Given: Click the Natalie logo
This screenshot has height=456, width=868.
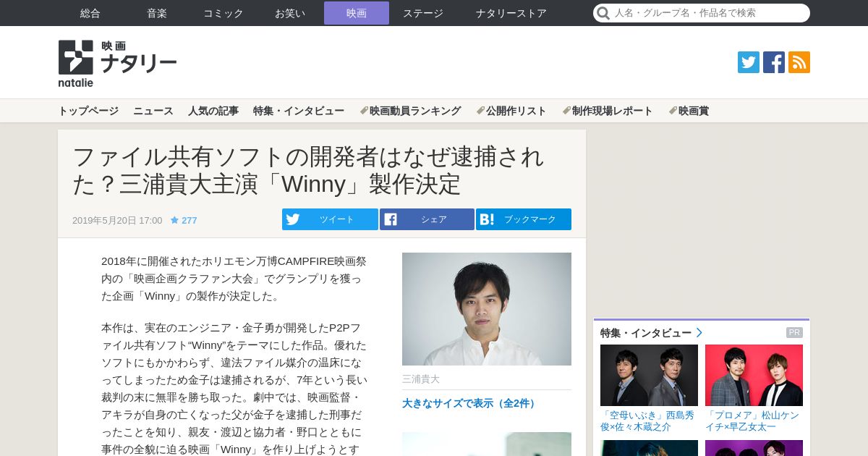Looking at the screenshot, I should click(x=117, y=64).
